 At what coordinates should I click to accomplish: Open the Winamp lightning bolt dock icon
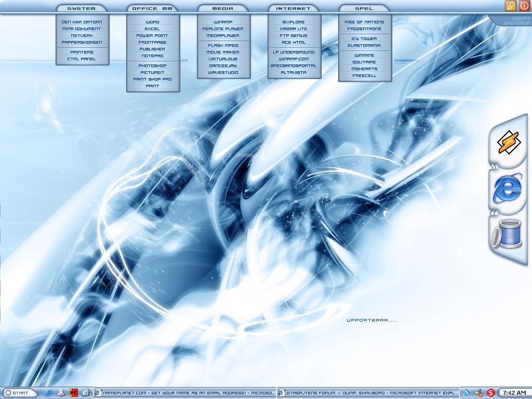[509, 142]
